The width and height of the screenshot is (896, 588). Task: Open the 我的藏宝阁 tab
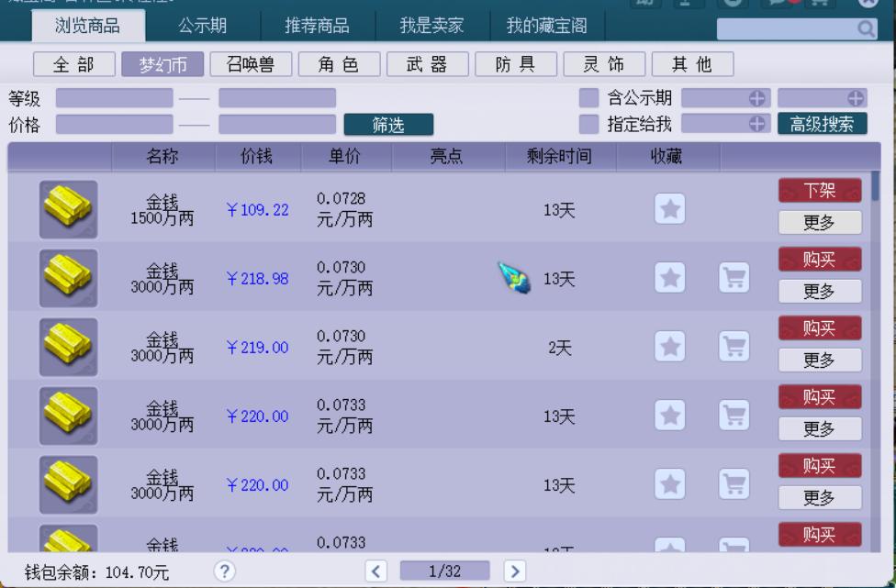click(x=547, y=27)
